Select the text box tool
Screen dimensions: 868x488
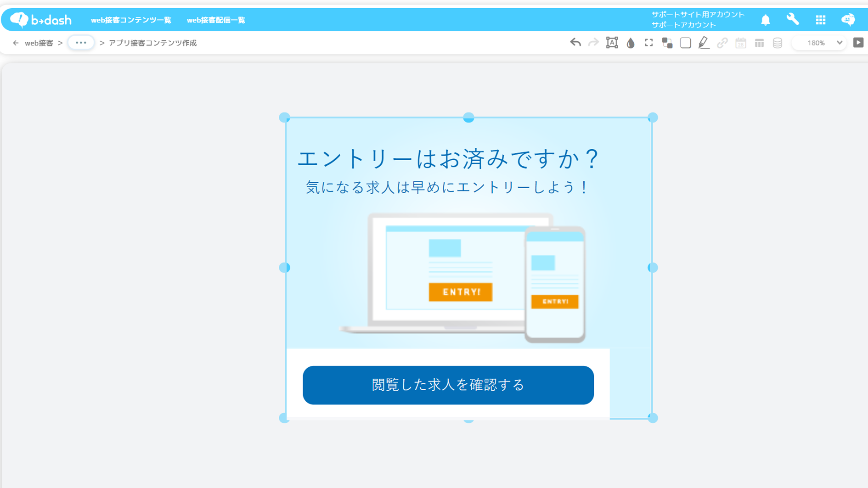pos(612,43)
